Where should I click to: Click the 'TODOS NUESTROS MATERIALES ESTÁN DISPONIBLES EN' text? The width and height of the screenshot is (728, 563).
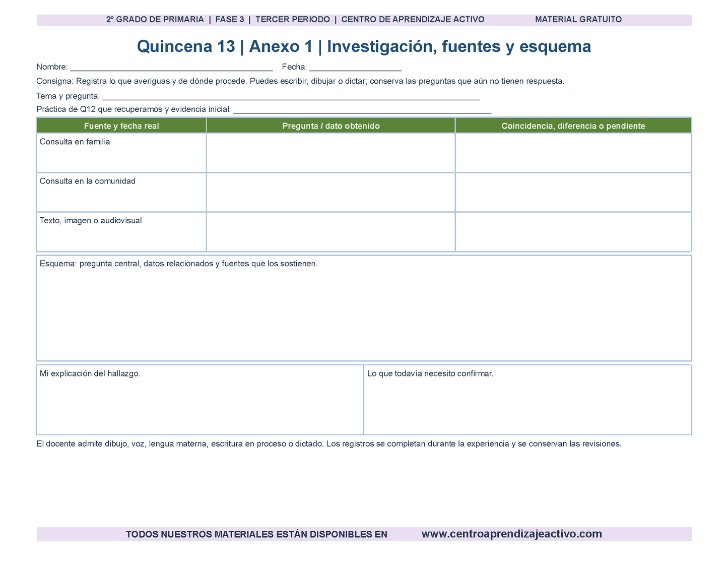point(256,534)
